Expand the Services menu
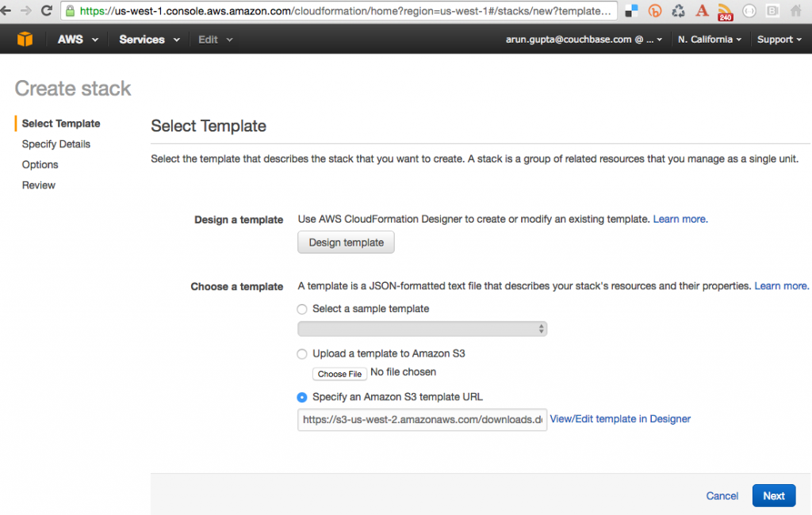The image size is (812, 515). click(149, 40)
